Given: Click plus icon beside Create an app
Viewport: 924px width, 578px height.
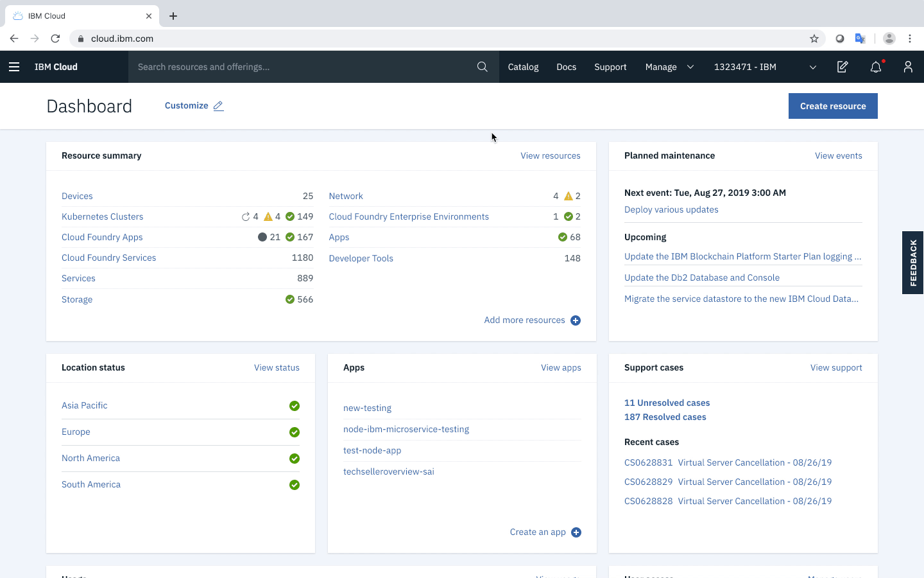Looking at the screenshot, I should pyautogui.click(x=576, y=532).
